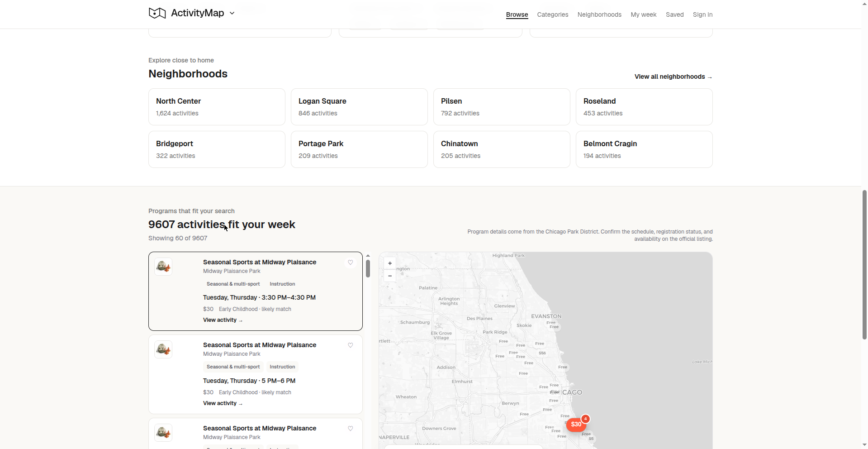Image resolution: width=868 pixels, height=449 pixels.
Task: Zoom out on the map
Action: coord(390,276)
